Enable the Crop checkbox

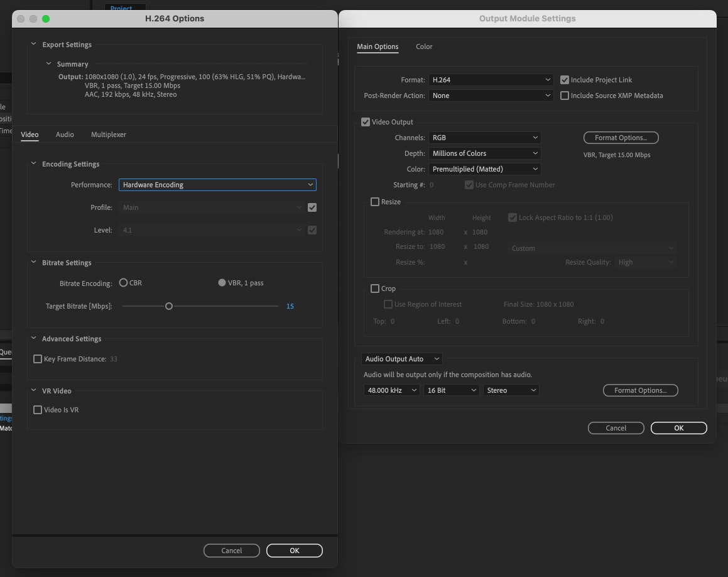pyautogui.click(x=375, y=288)
